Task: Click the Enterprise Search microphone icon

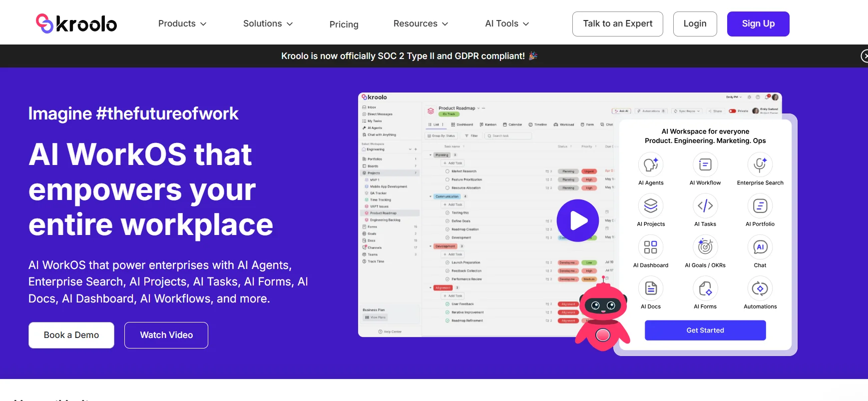Action: (760, 164)
